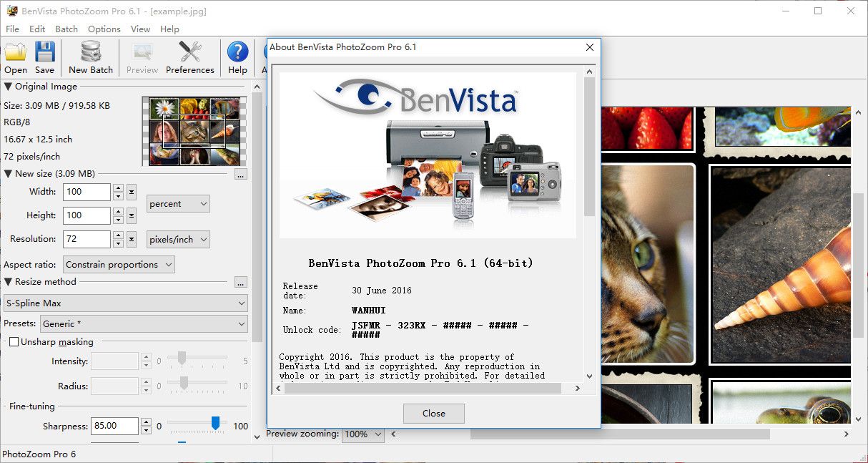The image size is (868, 463).
Task: Click the Close button in the About dialog
Action: (x=434, y=414)
